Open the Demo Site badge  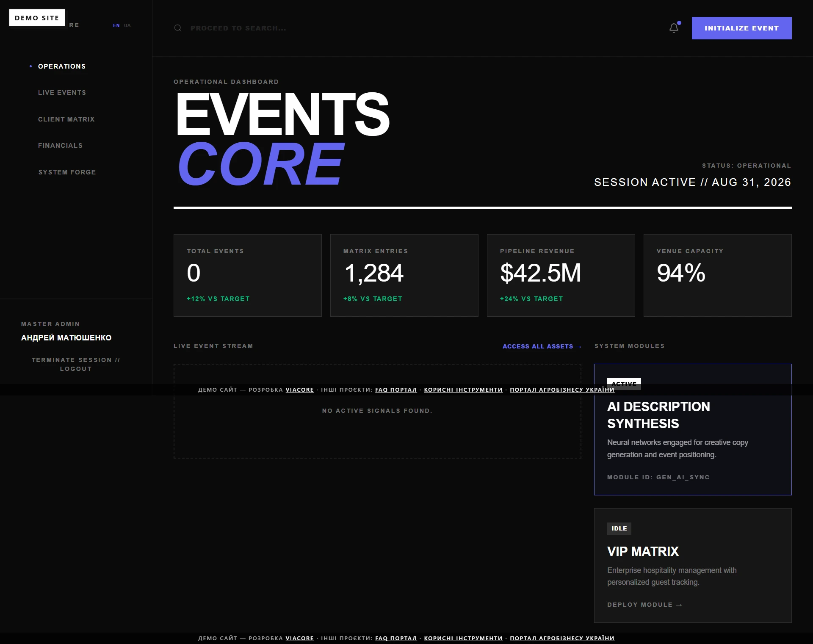37,18
